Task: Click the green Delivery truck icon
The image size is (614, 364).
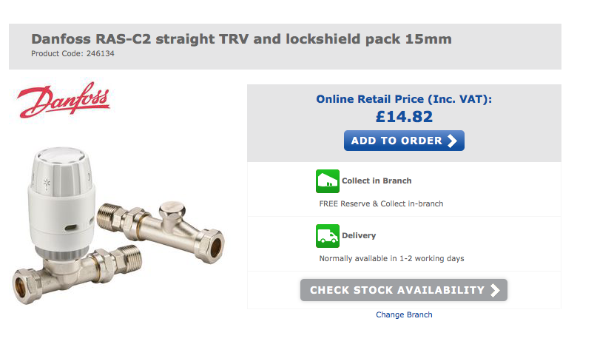Action: pyautogui.click(x=328, y=236)
